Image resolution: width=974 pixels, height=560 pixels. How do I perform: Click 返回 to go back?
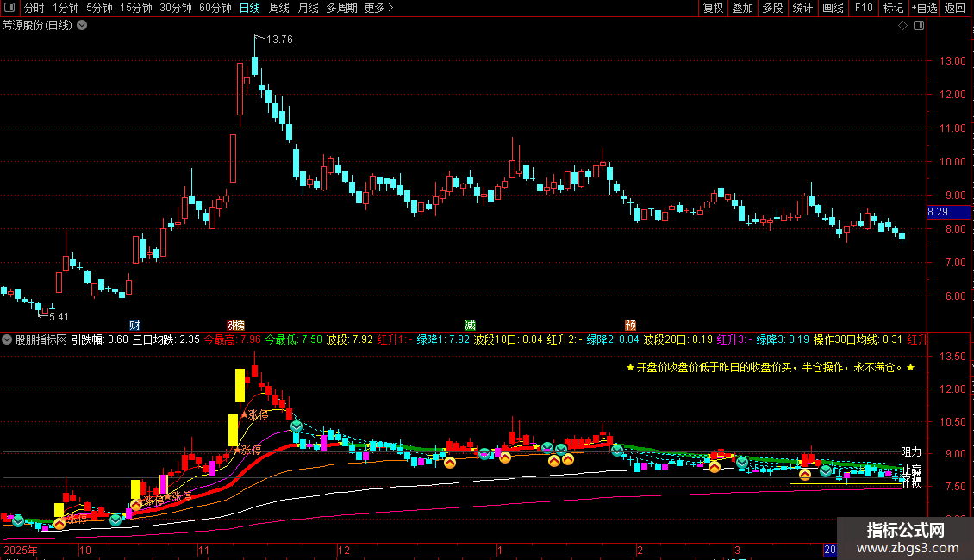[955, 8]
